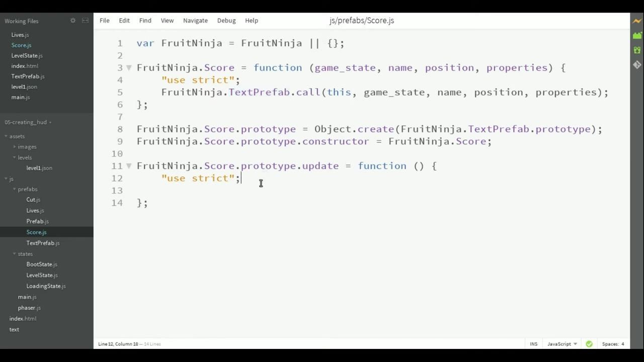Open LoadingState.js in the states folder
644x362 pixels.
46,286
